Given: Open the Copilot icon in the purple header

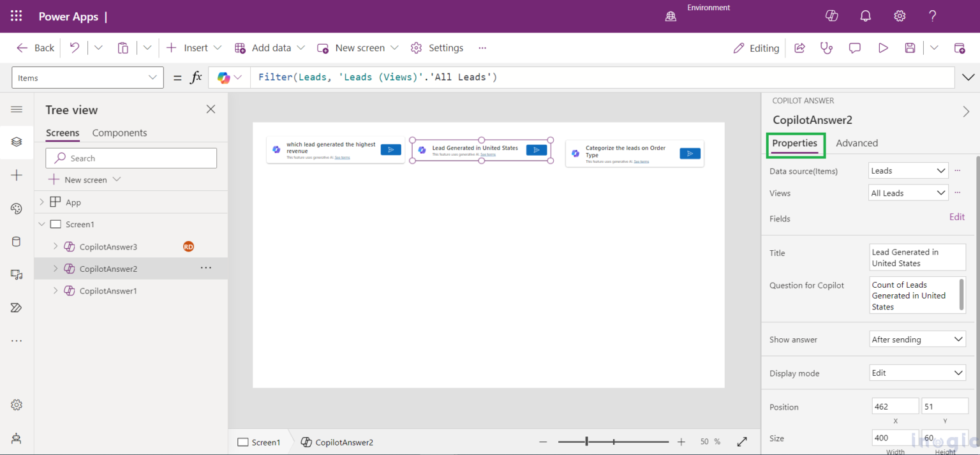Looking at the screenshot, I should tap(831, 16).
